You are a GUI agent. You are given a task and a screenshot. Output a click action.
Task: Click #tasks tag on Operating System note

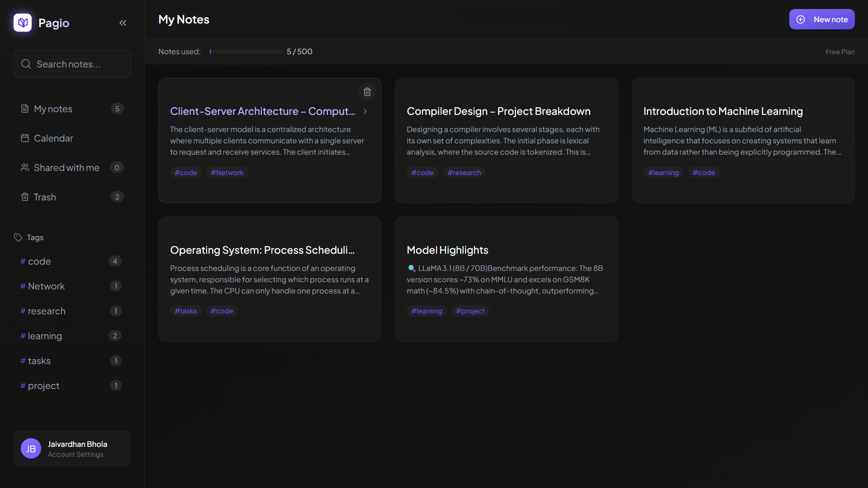click(x=186, y=311)
